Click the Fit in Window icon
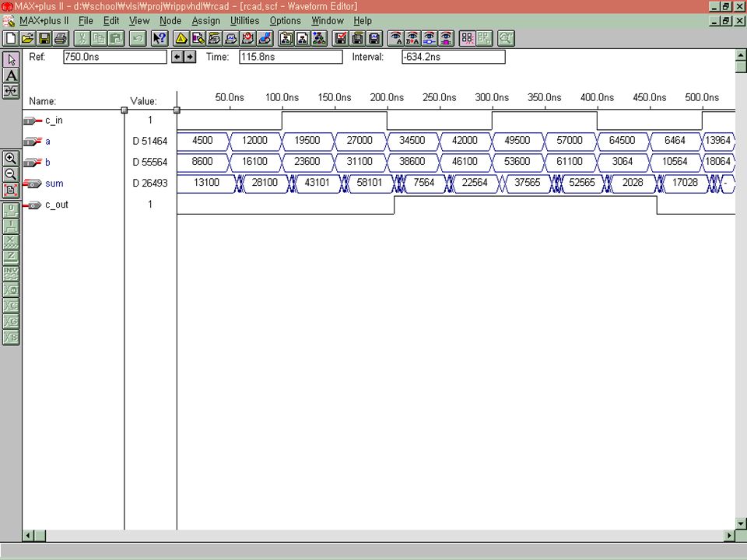This screenshot has height=560, width=747. click(x=10, y=190)
